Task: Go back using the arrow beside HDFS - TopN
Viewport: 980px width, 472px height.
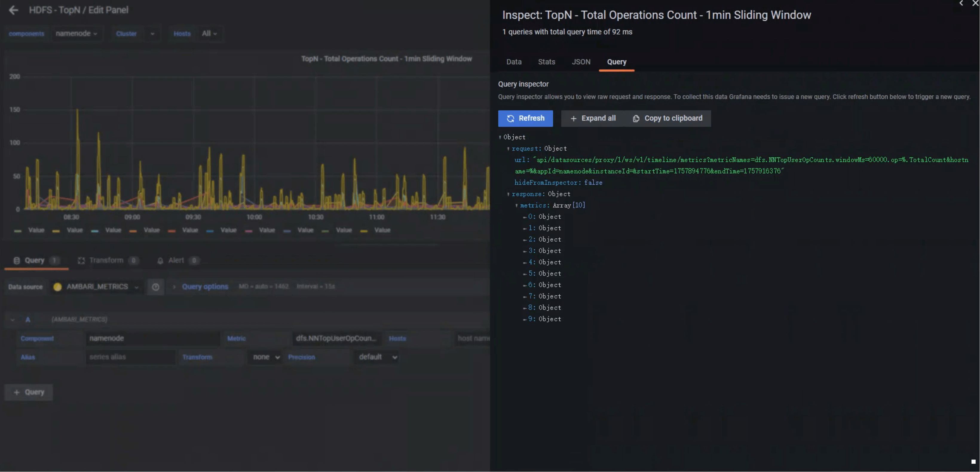Action: tap(13, 10)
